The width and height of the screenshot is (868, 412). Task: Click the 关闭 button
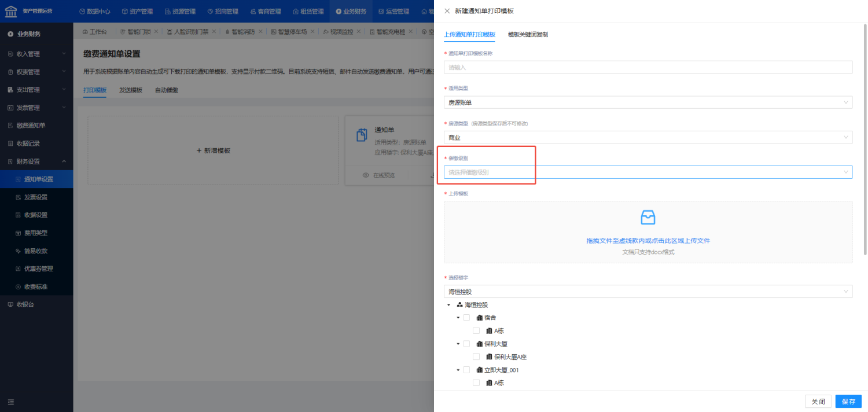(818, 402)
